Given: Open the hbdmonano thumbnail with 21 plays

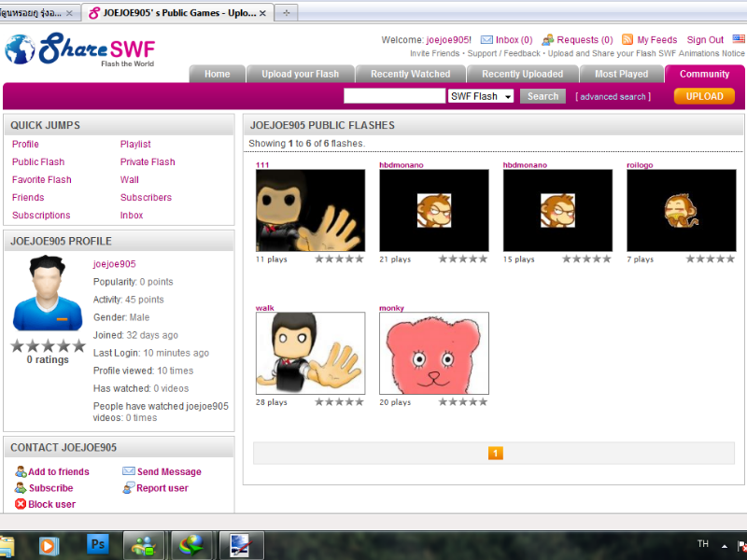Looking at the screenshot, I should [434, 211].
